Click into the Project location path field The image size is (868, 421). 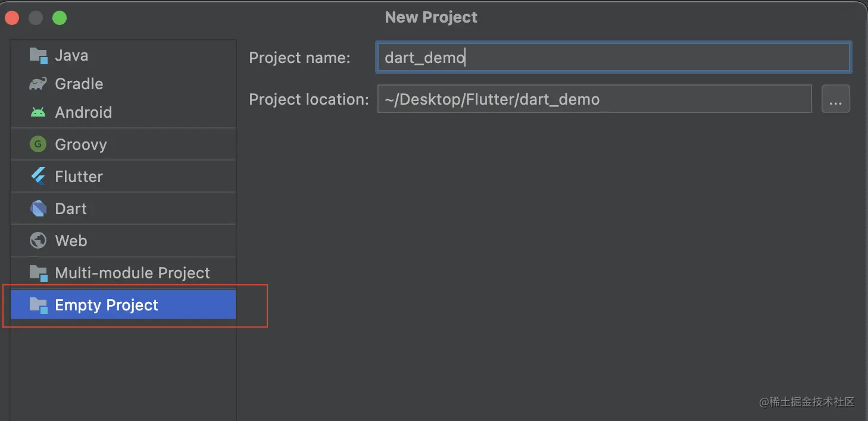(594, 99)
